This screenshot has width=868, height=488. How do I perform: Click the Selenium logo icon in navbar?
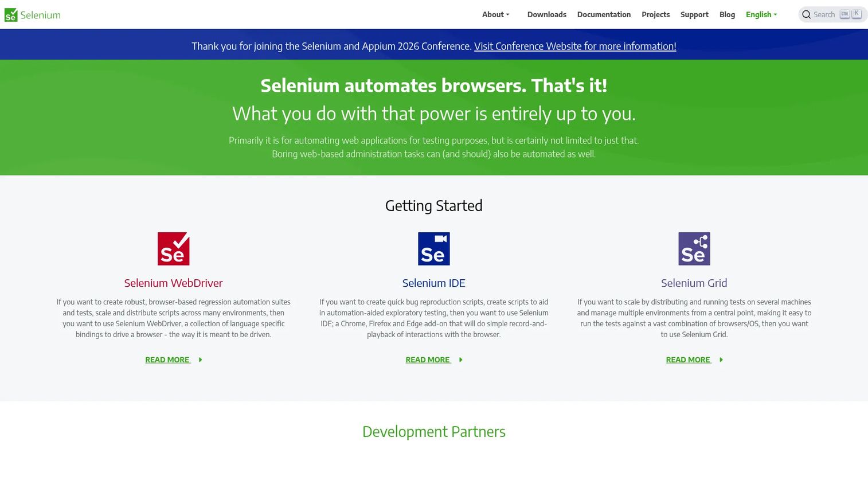tap(11, 15)
